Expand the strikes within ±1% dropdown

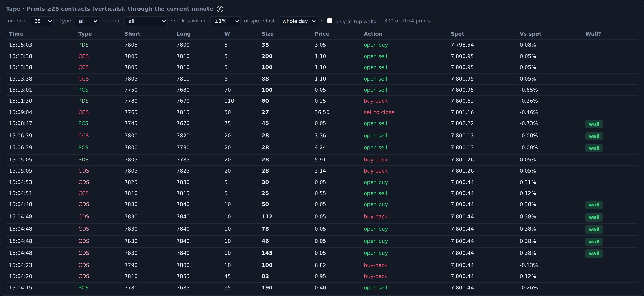[x=226, y=21]
